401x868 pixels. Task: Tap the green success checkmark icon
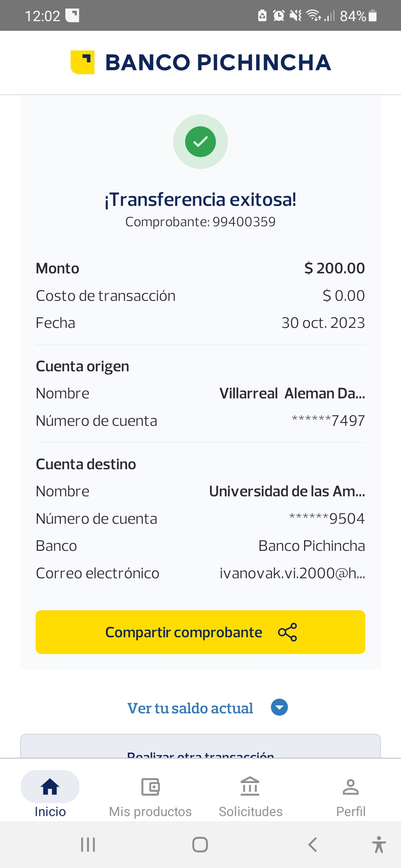pyautogui.click(x=200, y=142)
